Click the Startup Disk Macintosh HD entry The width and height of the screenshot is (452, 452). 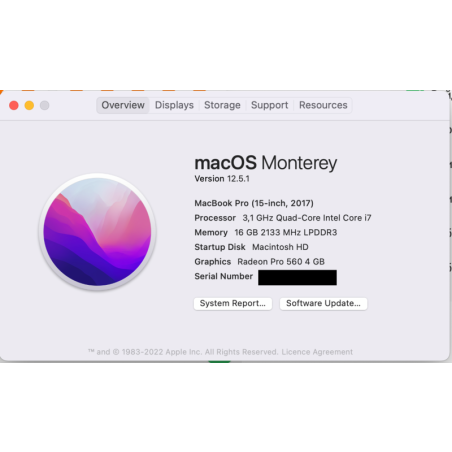point(251,247)
